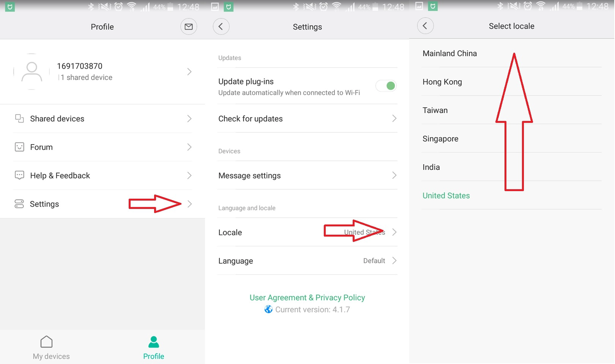Tap the user avatar picture
Viewport: 615px width, 364px height.
(32, 72)
